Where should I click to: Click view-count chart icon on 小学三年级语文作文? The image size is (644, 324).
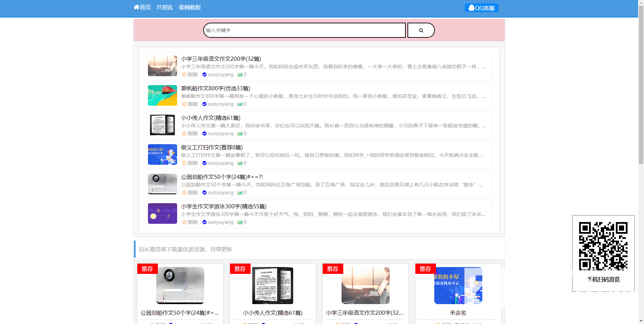tap(240, 75)
